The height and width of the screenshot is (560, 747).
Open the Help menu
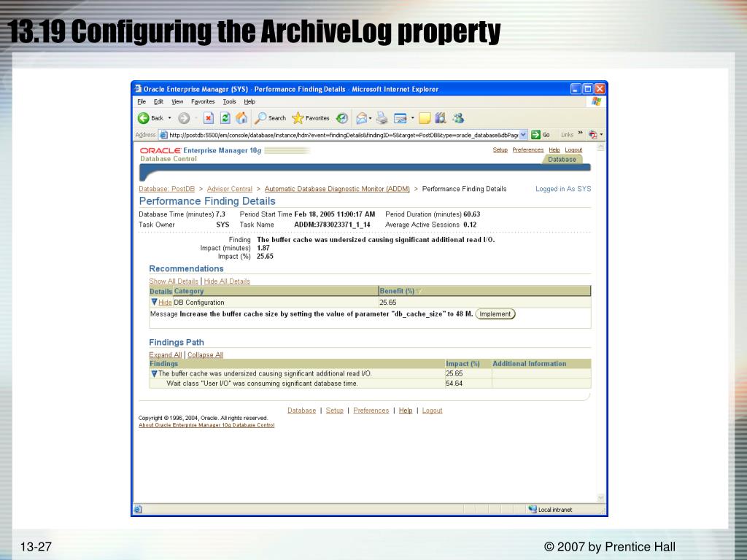coord(249,101)
